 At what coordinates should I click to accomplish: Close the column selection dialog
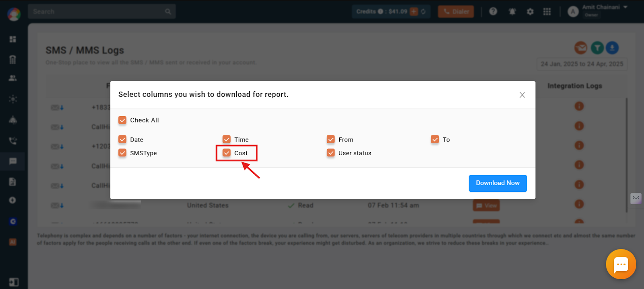tap(522, 95)
